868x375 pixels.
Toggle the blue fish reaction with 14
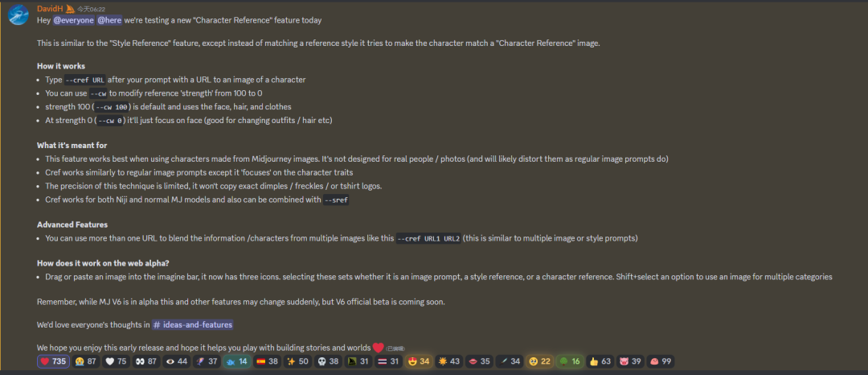pos(237,361)
